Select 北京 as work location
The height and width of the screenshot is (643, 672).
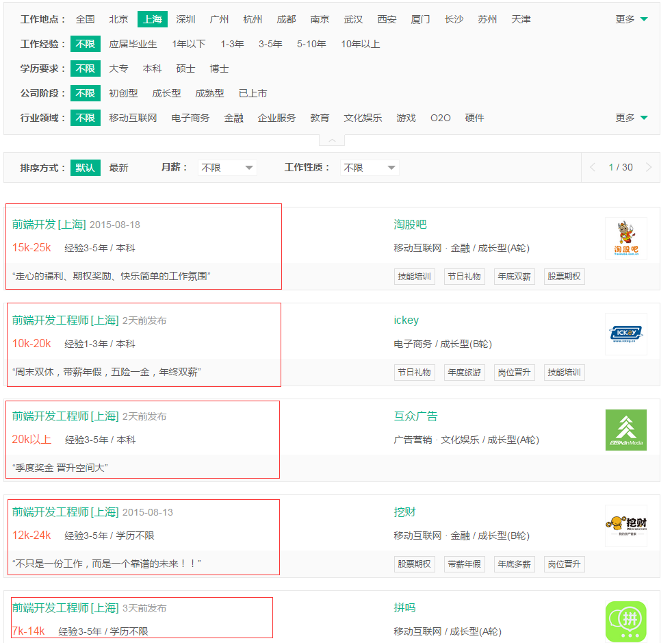tap(118, 19)
